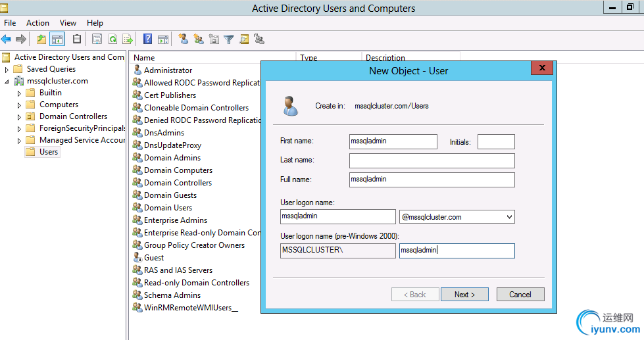The width and height of the screenshot is (644, 340).
Task: Click the find objects toolbar icon
Action: coord(244,39)
